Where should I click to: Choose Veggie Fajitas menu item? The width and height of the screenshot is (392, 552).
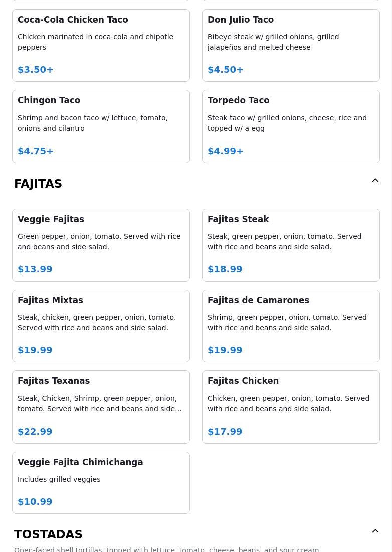(101, 245)
